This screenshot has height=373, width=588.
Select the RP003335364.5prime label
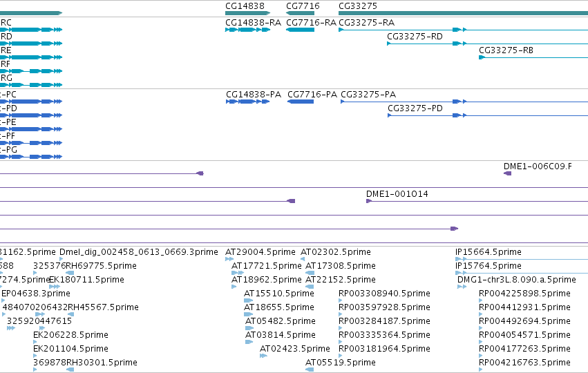(x=384, y=335)
